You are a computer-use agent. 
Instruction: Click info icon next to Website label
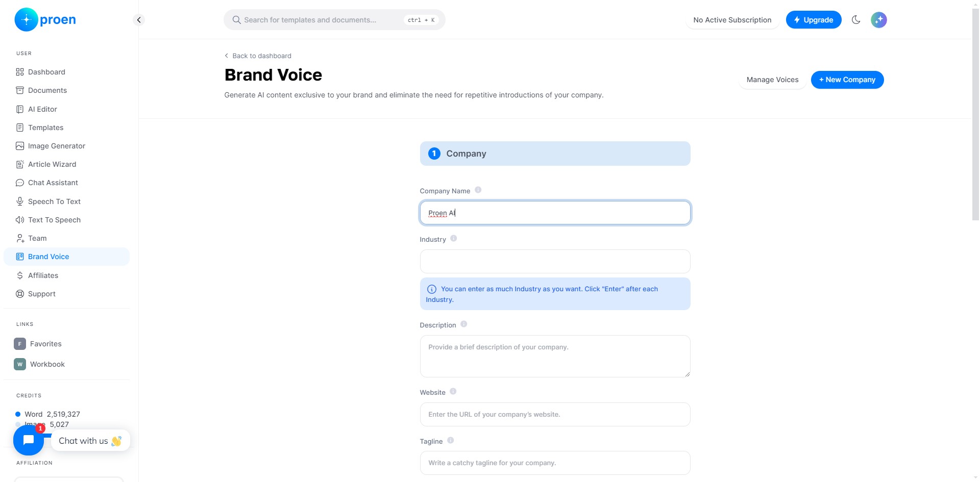coord(453,391)
